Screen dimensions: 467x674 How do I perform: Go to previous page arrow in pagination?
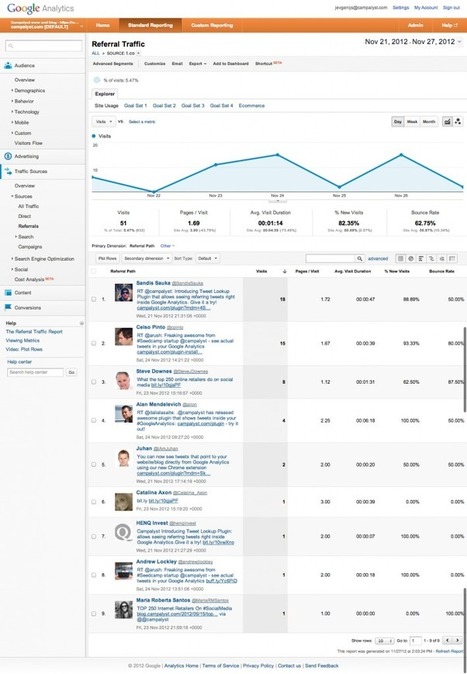448,640
